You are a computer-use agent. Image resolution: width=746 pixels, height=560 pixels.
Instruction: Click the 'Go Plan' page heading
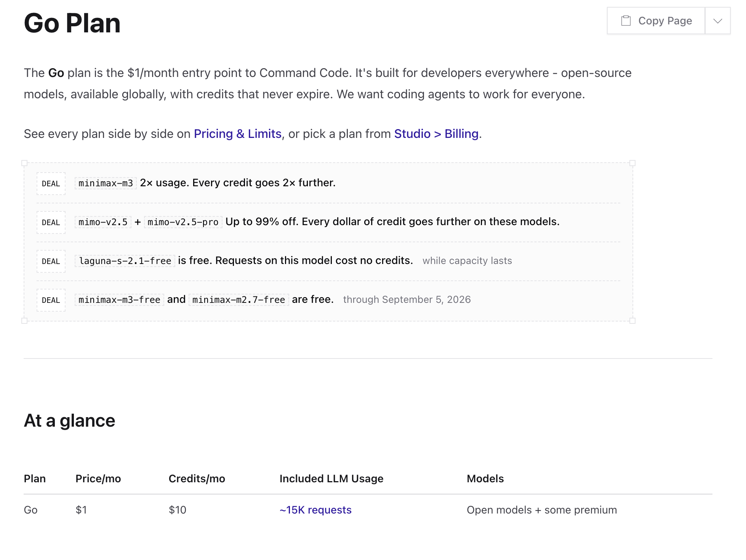(x=72, y=23)
